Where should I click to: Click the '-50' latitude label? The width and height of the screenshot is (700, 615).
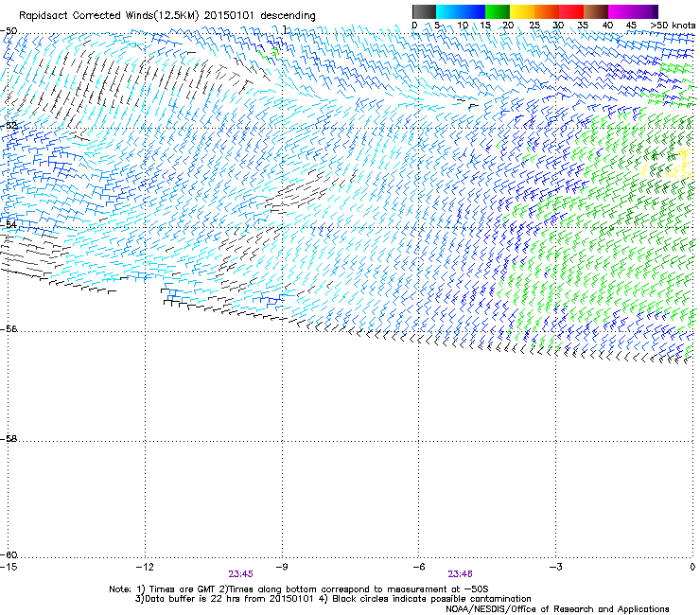tap(9, 31)
